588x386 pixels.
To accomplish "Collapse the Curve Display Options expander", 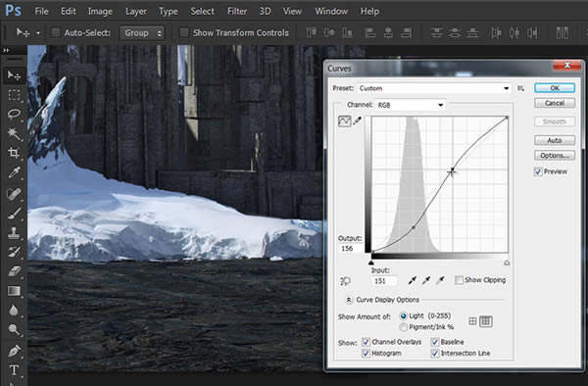I will pyautogui.click(x=349, y=300).
